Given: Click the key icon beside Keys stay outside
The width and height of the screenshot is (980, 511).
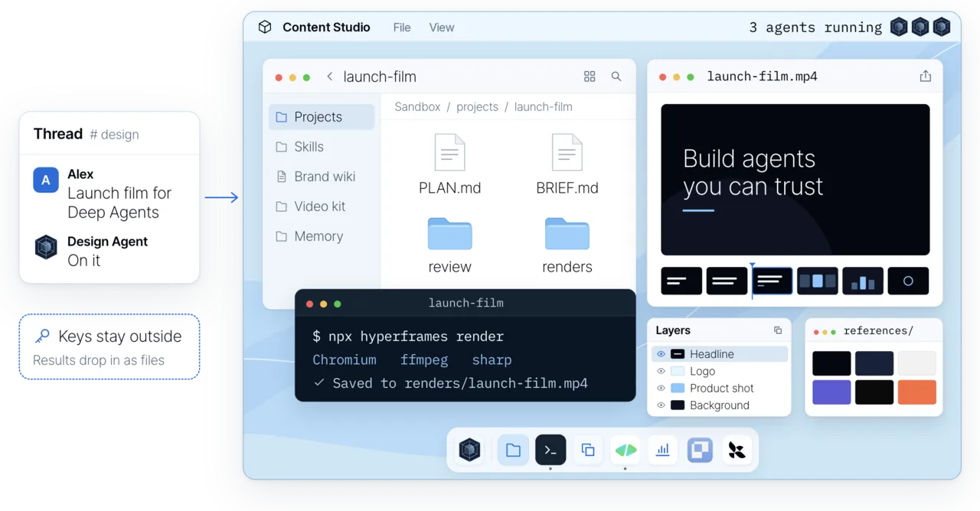Looking at the screenshot, I should [43, 337].
